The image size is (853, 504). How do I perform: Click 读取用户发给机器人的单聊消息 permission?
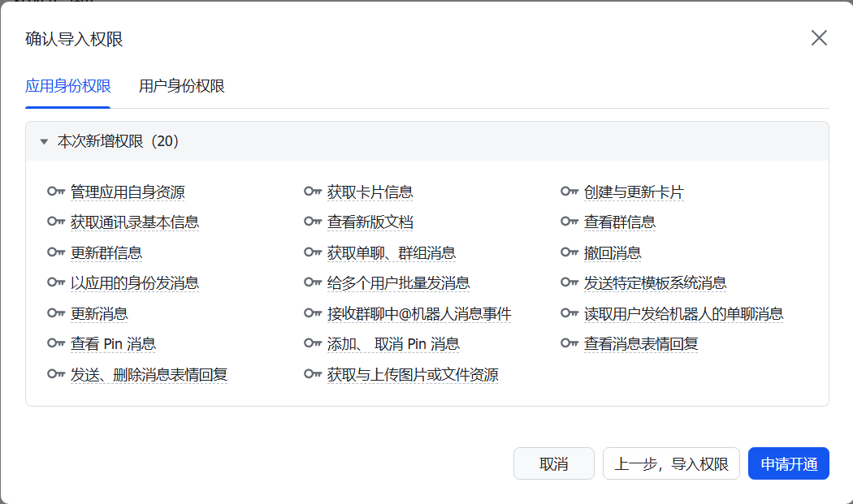(683, 313)
